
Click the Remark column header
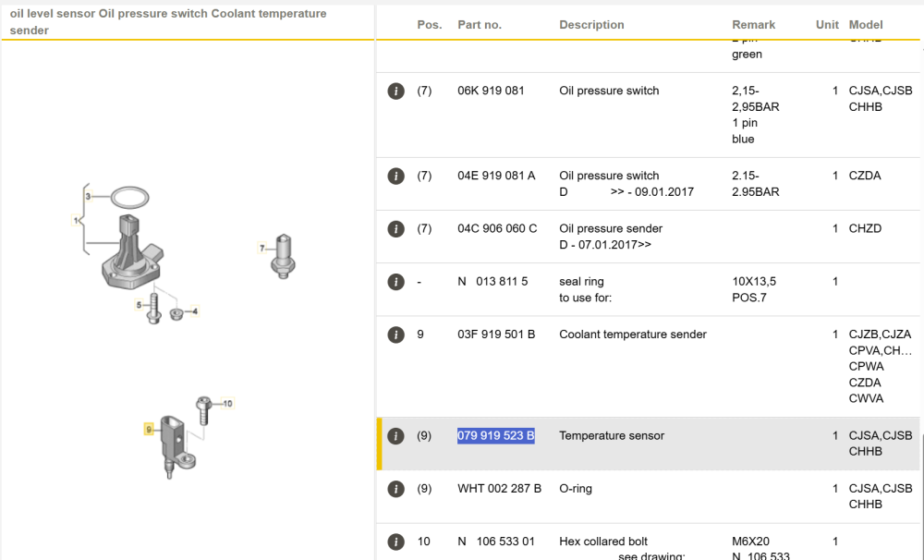[x=754, y=25]
